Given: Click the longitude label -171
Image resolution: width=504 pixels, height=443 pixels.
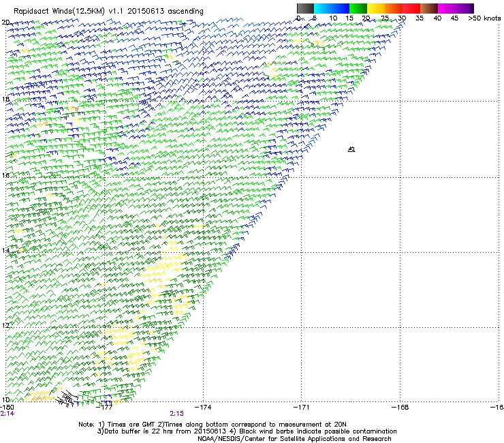Looking at the screenshot, I should click(x=302, y=408).
